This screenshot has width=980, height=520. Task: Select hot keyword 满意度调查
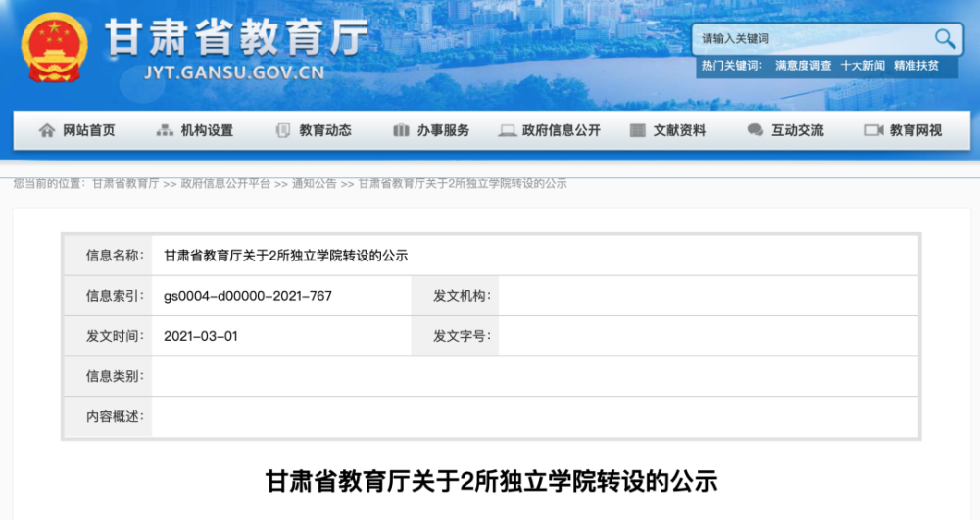click(x=804, y=66)
